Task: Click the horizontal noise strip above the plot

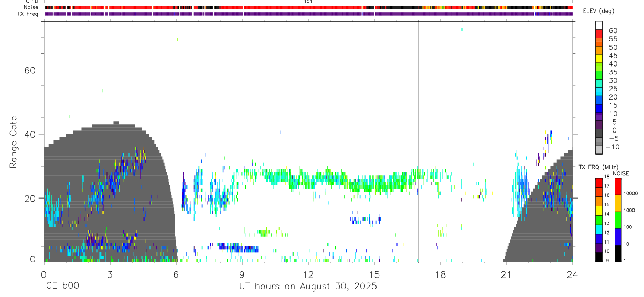Action: click(308, 7)
